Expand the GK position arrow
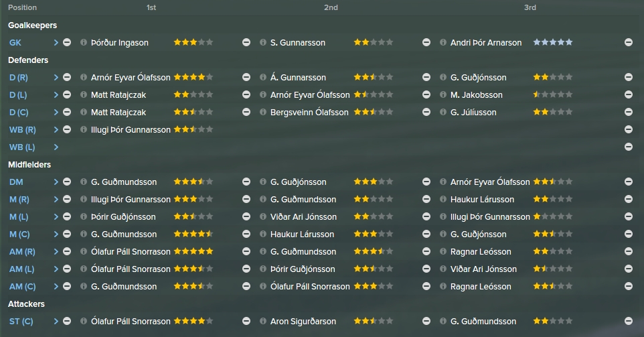The height and width of the screenshot is (337, 644). tap(56, 42)
